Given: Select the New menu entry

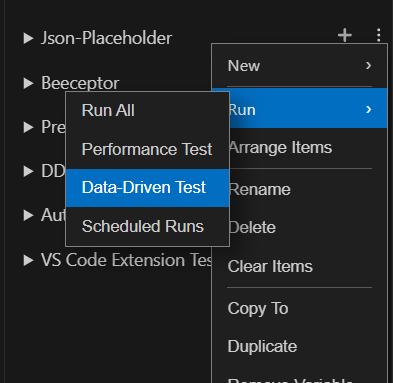Looking at the screenshot, I should pyautogui.click(x=299, y=66).
